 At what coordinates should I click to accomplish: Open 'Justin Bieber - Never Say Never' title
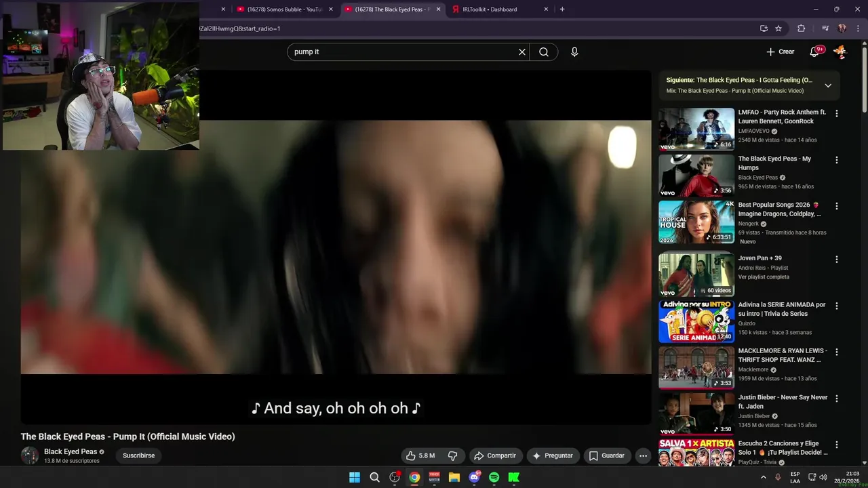(x=783, y=402)
